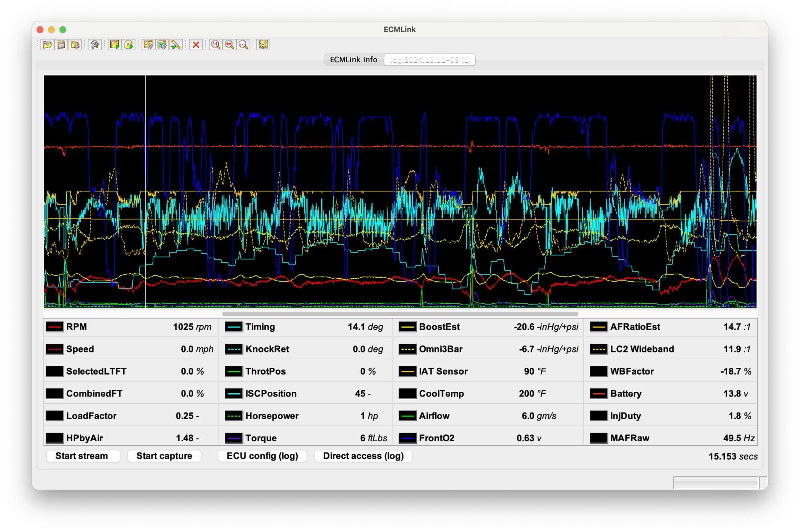Click the graph with green play arrow icon
Image resolution: width=800 pixels, height=532 pixels.
pos(115,45)
